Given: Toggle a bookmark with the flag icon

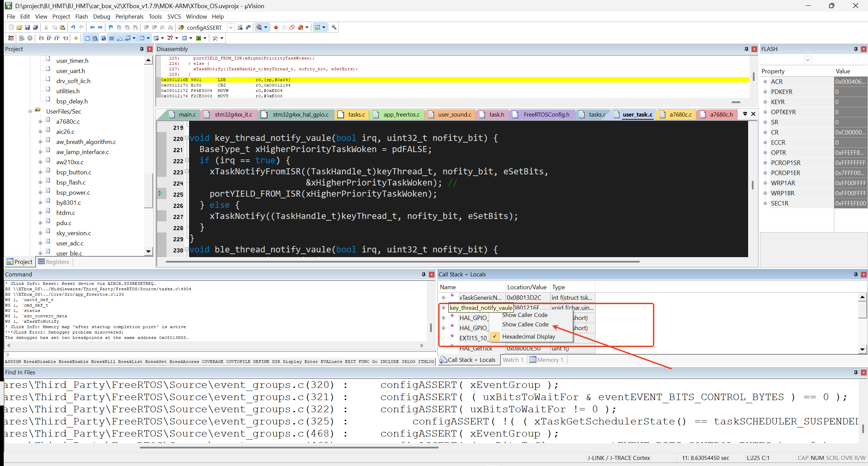Looking at the screenshot, I should pyautogui.click(x=110, y=27).
